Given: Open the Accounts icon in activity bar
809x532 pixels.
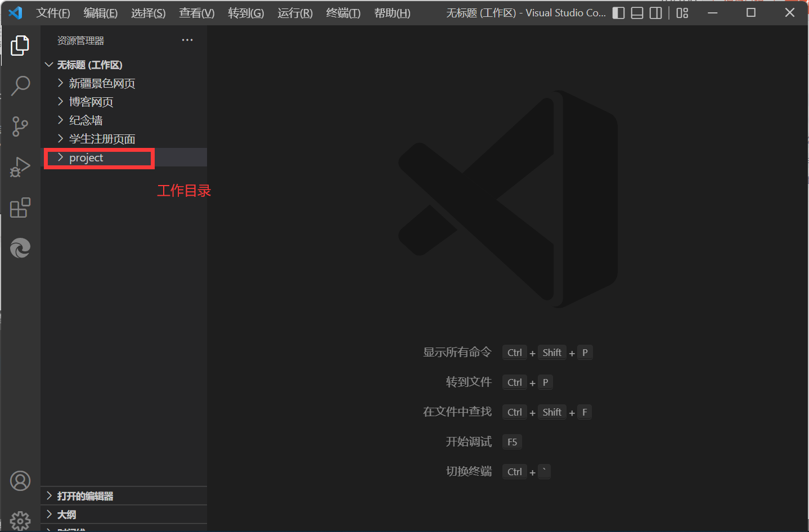Looking at the screenshot, I should click(20, 481).
